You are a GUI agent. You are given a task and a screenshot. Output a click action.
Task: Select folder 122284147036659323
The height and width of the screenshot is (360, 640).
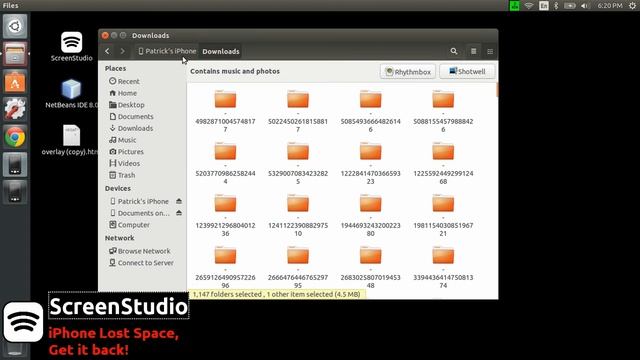tap(371, 163)
